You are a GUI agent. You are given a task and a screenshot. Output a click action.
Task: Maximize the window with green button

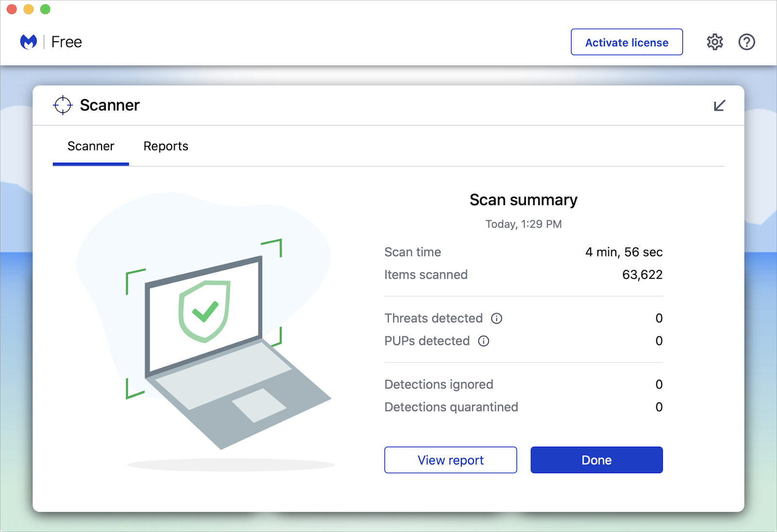45,9
